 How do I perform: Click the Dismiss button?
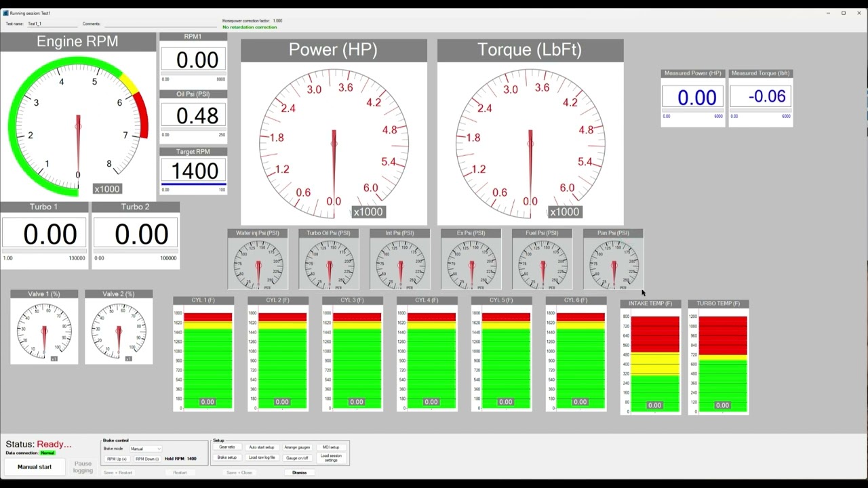pyautogui.click(x=299, y=472)
